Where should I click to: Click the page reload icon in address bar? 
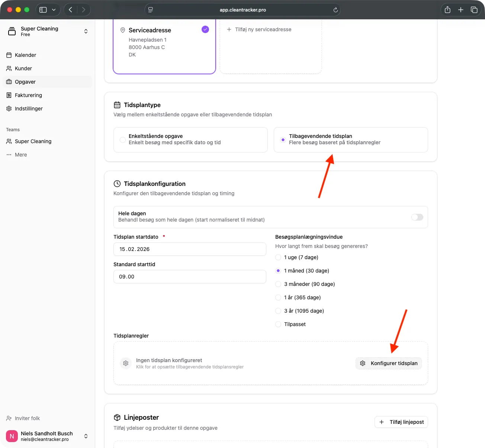[335, 10]
